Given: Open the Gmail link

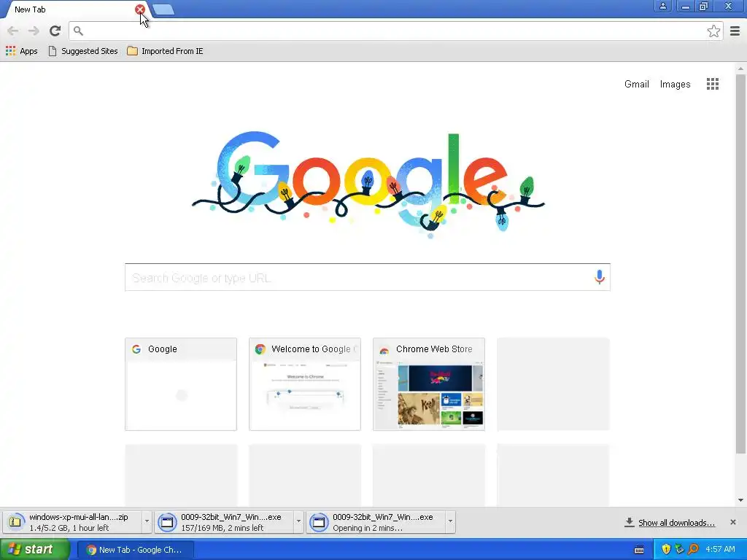Looking at the screenshot, I should pos(636,85).
